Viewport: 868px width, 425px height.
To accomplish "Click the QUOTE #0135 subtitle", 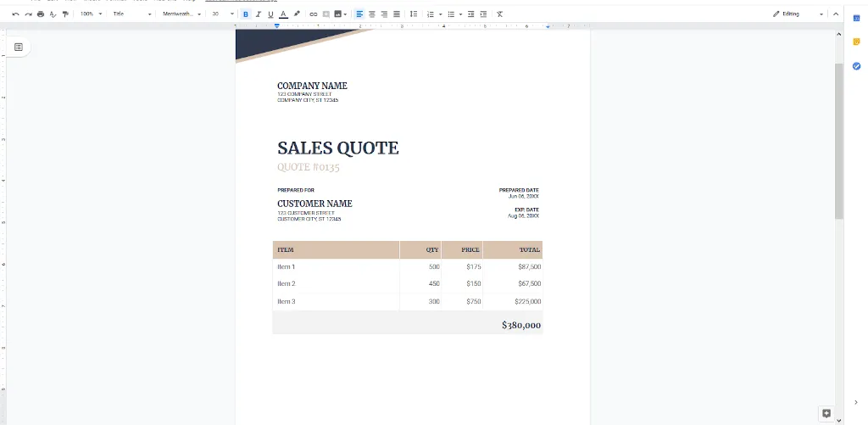I will tap(309, 167).
